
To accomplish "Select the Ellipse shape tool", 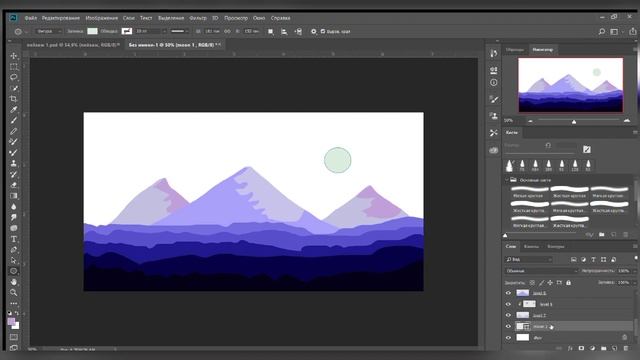I will 13,271.
